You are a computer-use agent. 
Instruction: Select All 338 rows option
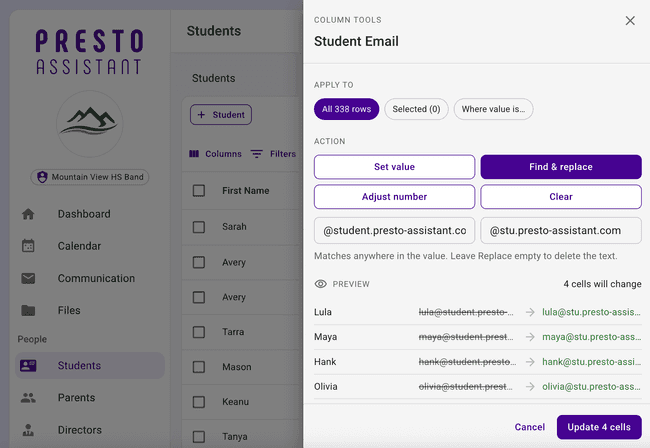point(347,109)
